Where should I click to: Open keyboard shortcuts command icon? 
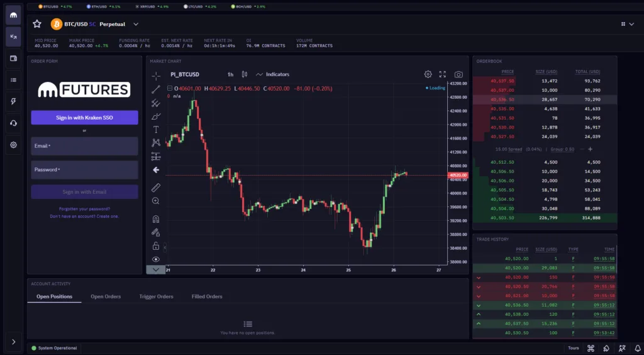[x=591, y=349]
